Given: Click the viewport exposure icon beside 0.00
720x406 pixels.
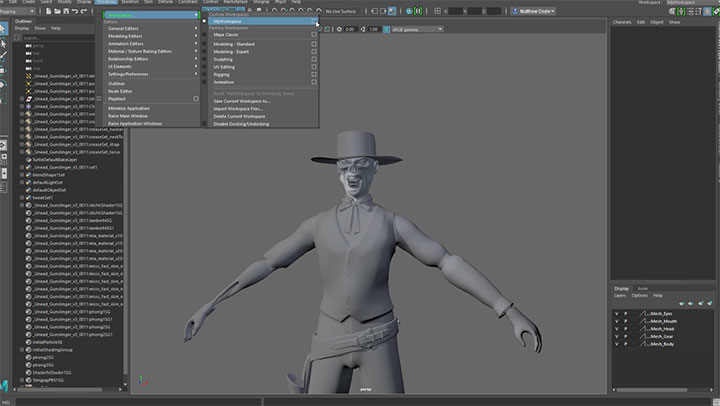Looking at the screenshot, I should [x=339, y=29].
